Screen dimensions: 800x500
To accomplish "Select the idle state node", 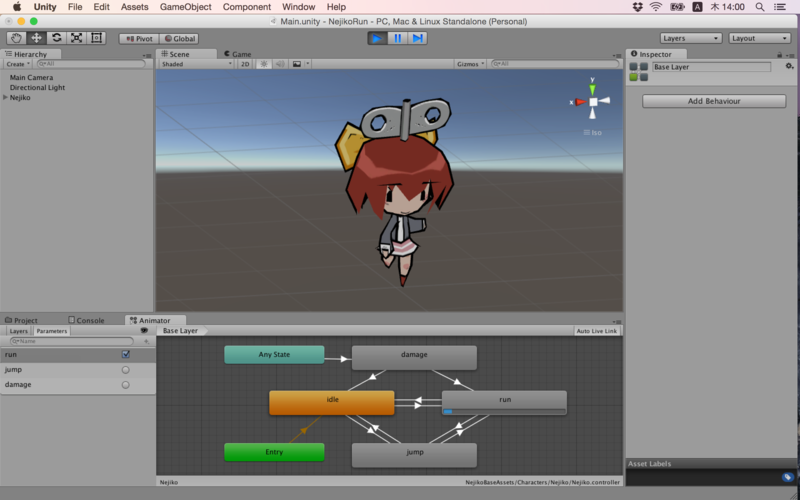I will coord(332,403).
